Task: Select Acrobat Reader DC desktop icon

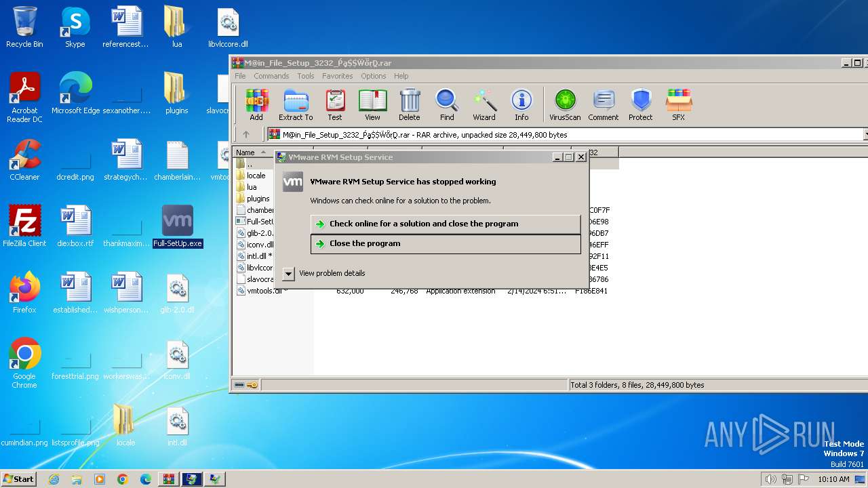Action: pos(24,98)
